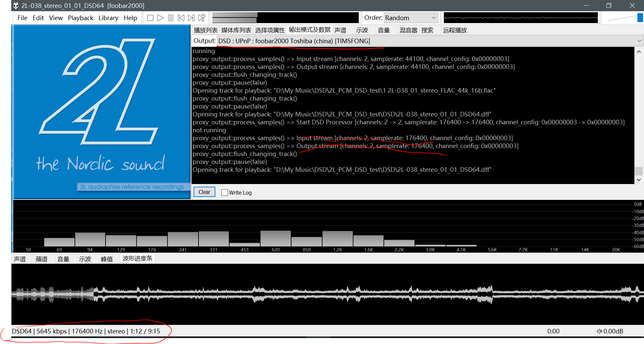Click the 2L album art cover
Screen dimensions: 644x344
(102, 112)
